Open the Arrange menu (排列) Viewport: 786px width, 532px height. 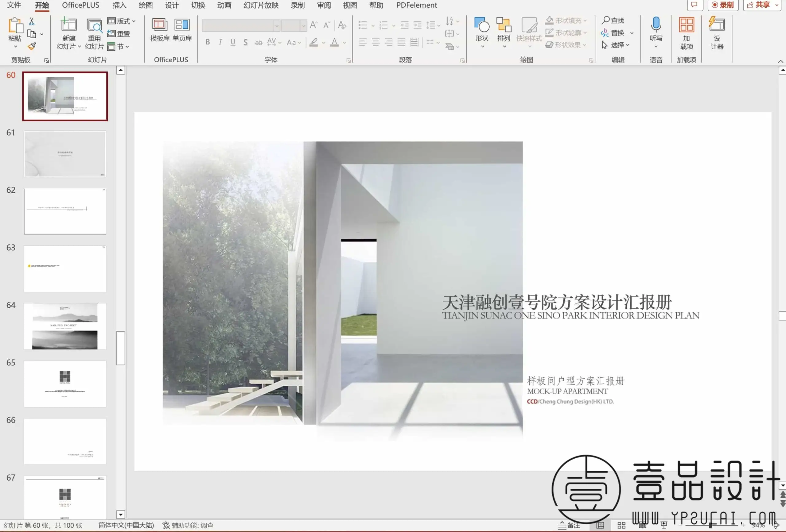pyautogui.click(x=504, y=33)
